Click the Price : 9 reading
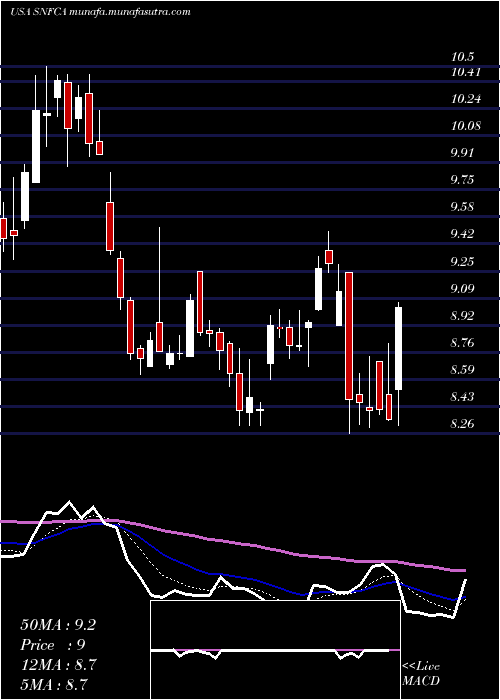Viewport: 500px width, 700px height. click(53, 645)
